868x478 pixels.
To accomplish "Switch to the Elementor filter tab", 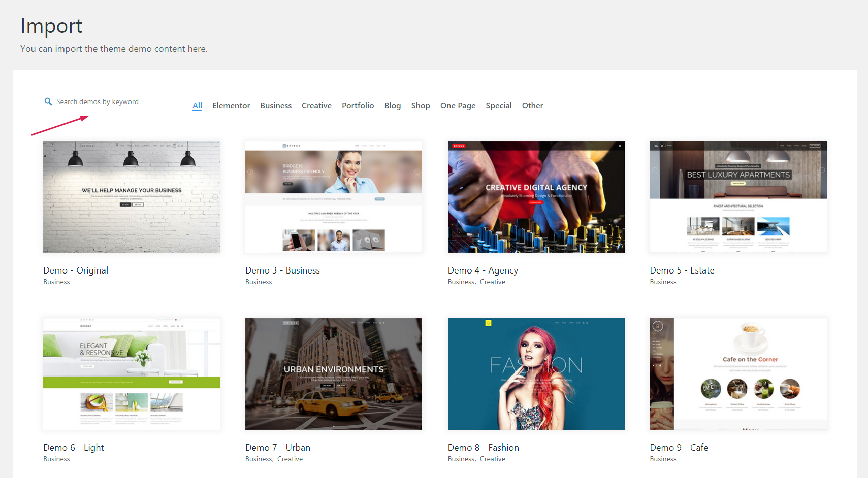I will click(x=231, y=106).
